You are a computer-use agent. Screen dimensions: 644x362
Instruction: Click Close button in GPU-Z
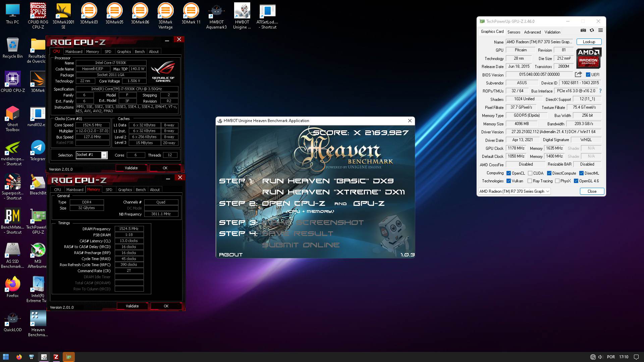[592, 191]
